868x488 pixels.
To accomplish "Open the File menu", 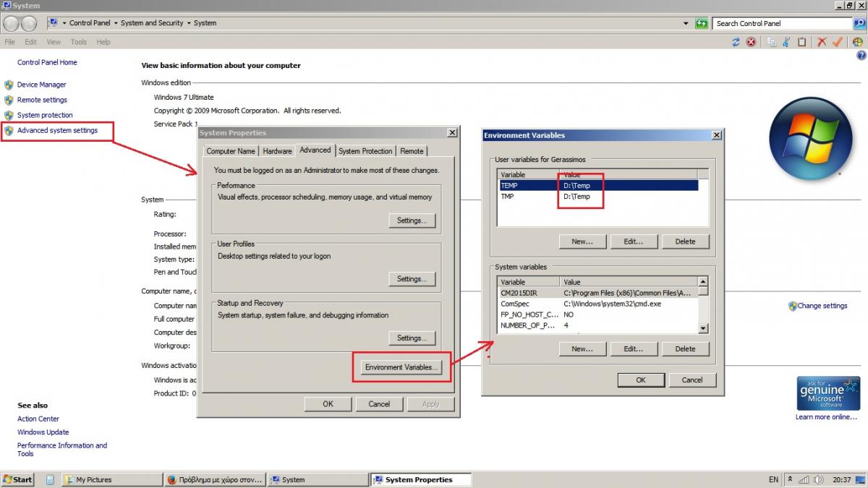I will tap(9, 42).
